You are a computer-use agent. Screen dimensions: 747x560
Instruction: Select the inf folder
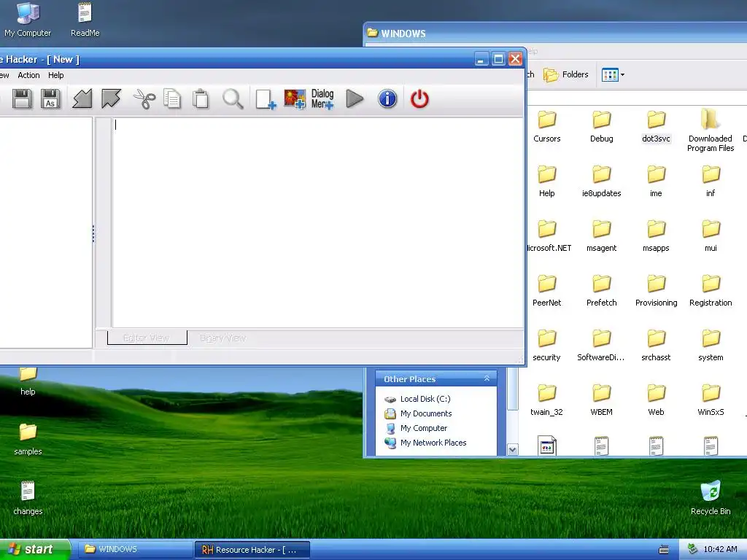(x=711, y=181)
